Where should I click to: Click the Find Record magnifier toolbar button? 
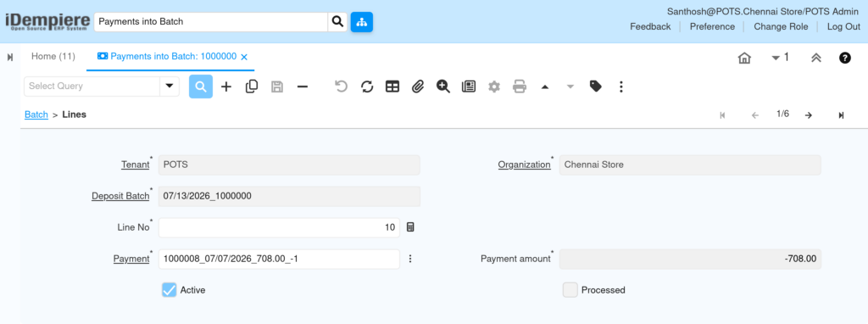click(201, 87)
